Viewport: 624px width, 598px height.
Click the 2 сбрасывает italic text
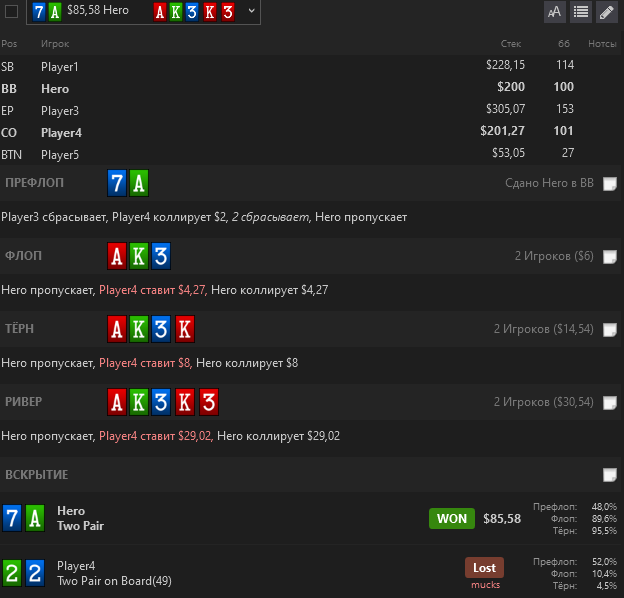tap(270, 217)
